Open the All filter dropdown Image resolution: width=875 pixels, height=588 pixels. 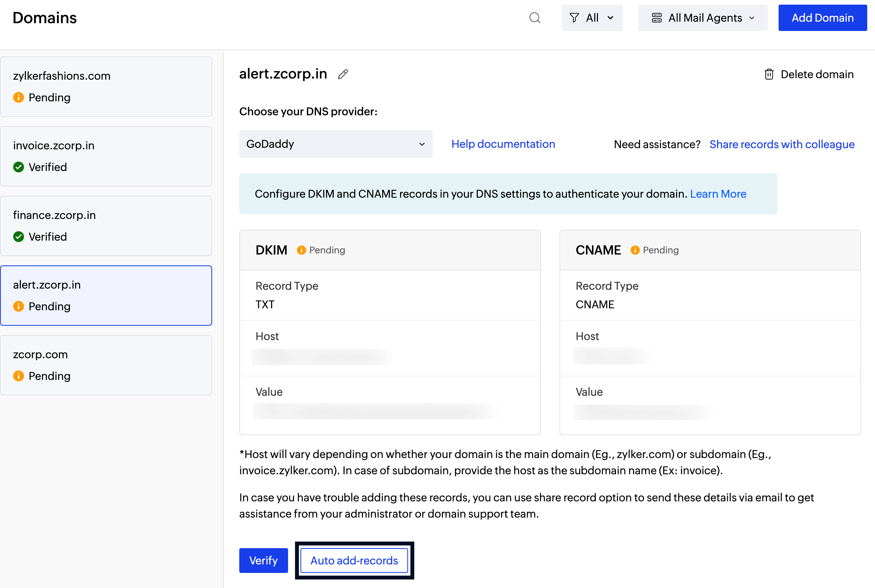pyautogui.click(x=592, y=18)
